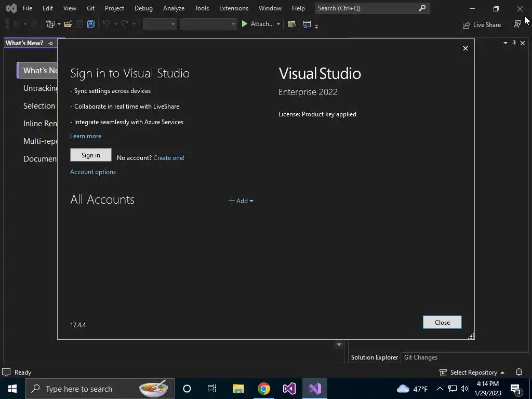Click the taskbar search box
Screen dimensions: 532x399
pyautogui.click(x=100, y=389)
